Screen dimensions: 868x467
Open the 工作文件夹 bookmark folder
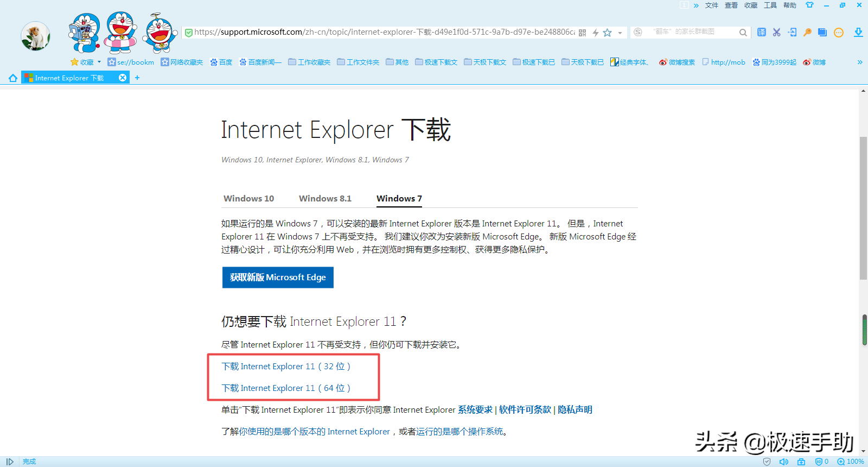pos(358,62)
